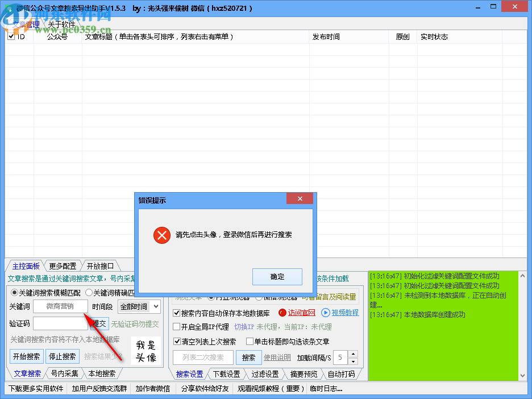This screenshot has height=399, width=532.
Task: Check 单击标题即勾选该条文章
Action: 250,342
